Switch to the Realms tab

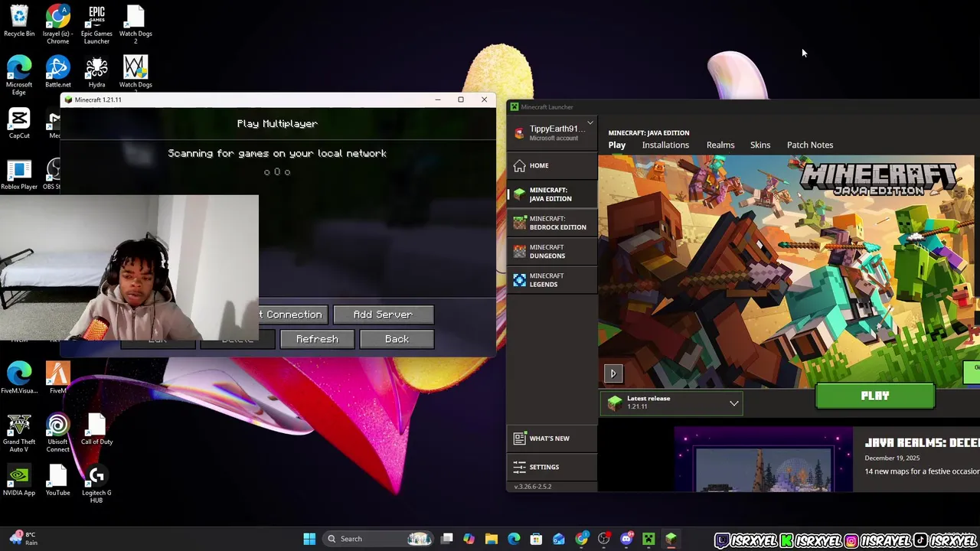point(720,145)
